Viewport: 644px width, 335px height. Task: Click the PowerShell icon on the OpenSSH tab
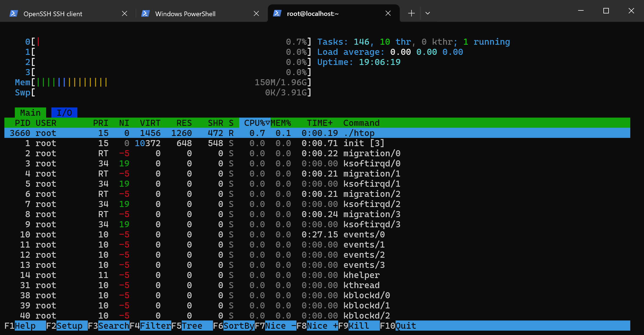pos(14,13)
